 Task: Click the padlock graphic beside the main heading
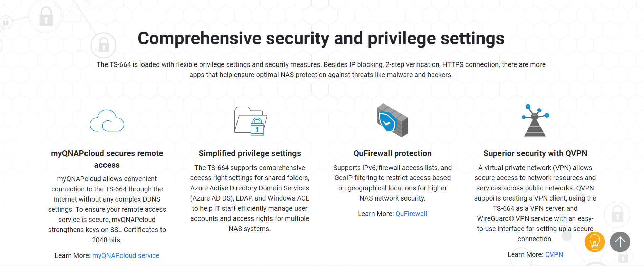[x=103, y=45]
